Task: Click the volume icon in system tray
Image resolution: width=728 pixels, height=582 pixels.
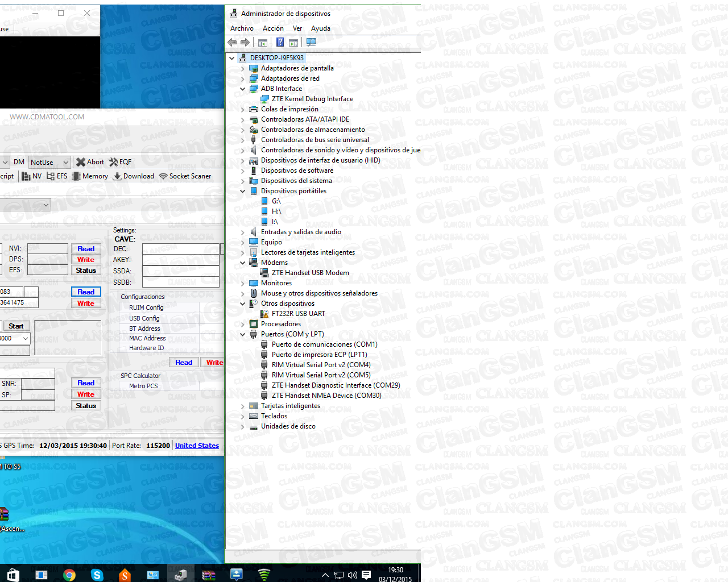Action: (x=352, y=575)
